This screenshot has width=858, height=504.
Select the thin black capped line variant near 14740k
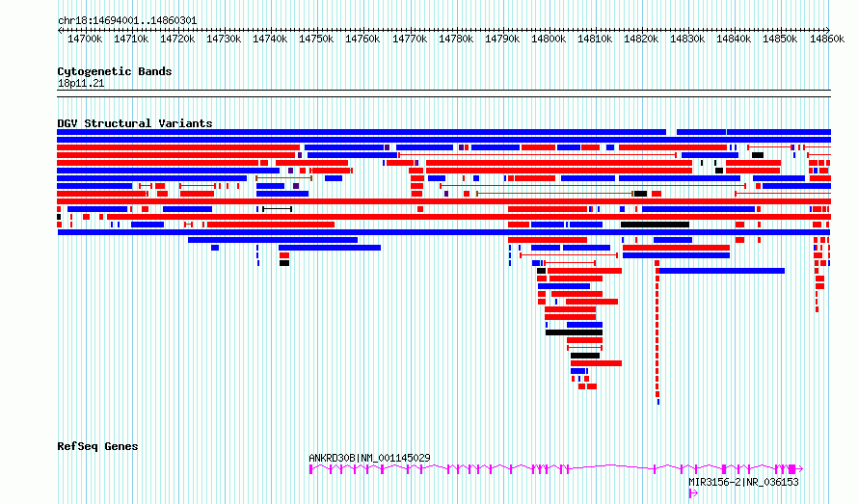tap(278, 209)
